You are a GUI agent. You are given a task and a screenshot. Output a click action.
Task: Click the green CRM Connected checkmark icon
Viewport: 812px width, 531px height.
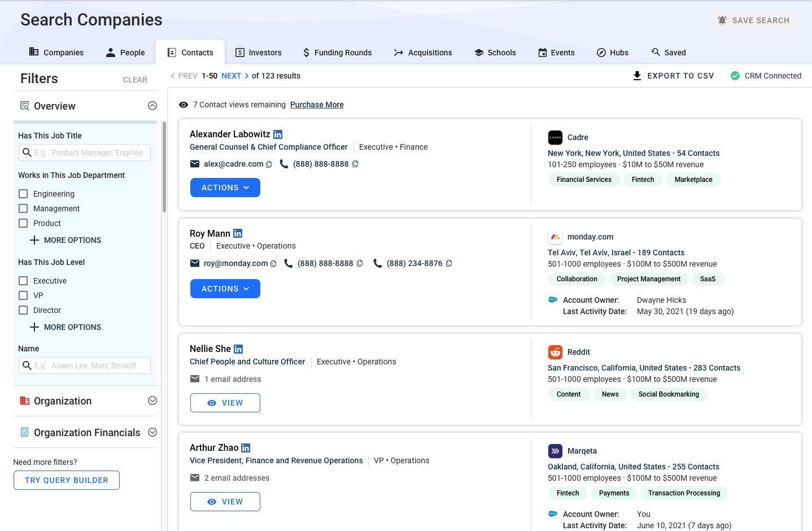[x=735, y=75]
